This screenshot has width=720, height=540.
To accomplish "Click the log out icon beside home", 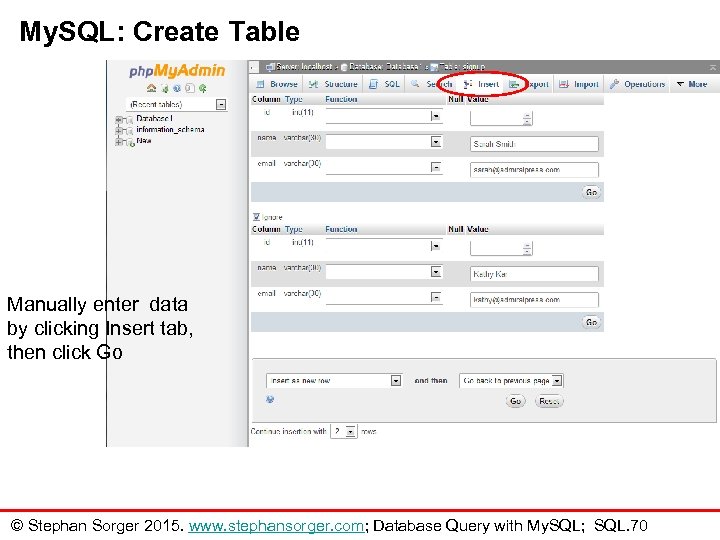I will click(165, 88).
